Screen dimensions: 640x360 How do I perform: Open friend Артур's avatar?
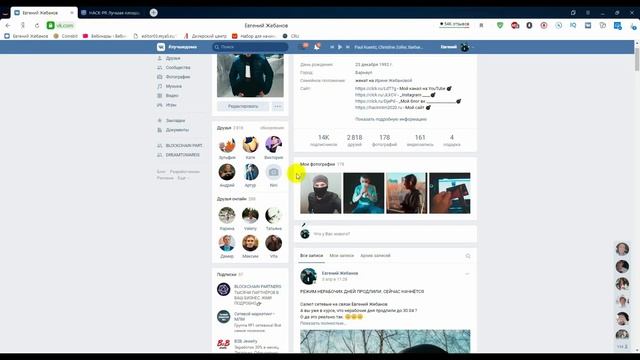250,172
